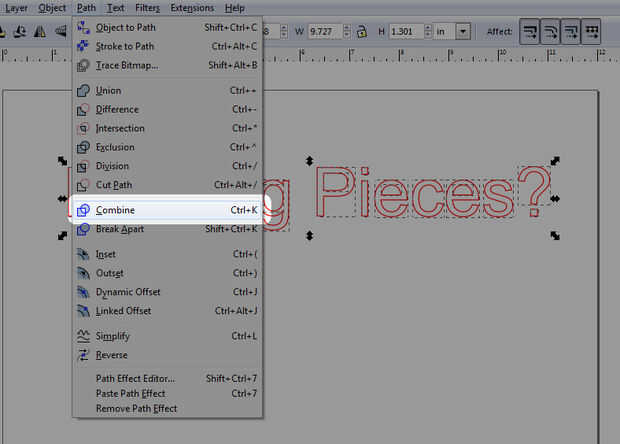Viewport: 620px width, 444px height.
Task: Select Outset menu entry
Action: pos(167,273)
